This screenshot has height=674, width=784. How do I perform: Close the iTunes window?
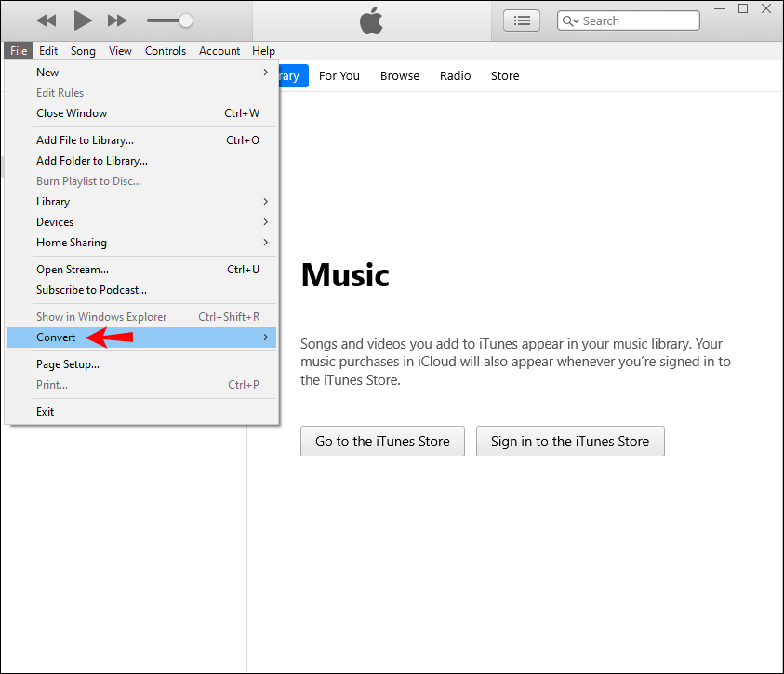(766, 9)
